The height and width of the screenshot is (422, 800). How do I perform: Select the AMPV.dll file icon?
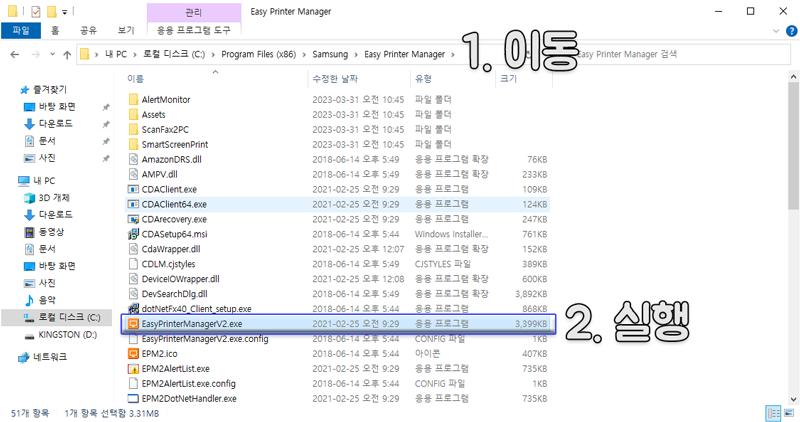133,174
